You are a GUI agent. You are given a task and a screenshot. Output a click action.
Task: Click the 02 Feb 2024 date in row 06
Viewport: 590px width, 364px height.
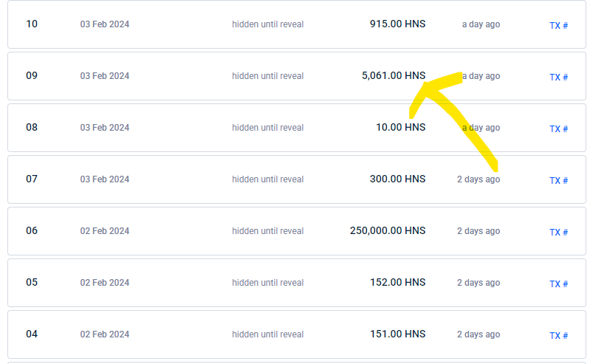(x=105, y=231)
